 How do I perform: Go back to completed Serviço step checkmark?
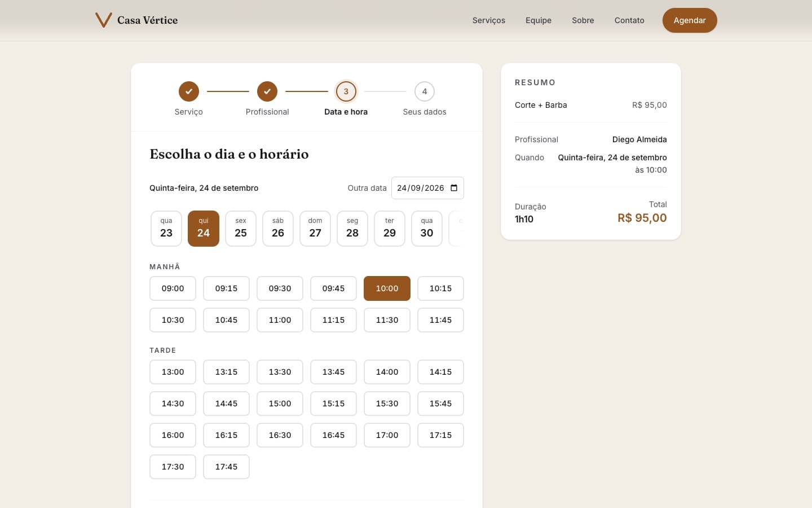tap(189, 91)
